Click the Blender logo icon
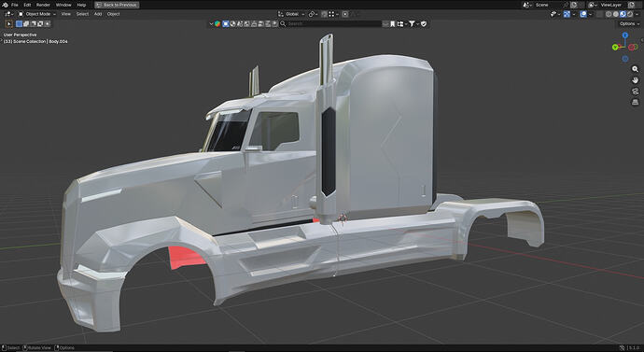This screenshot has height=352, width=644. tap(5, 5)
